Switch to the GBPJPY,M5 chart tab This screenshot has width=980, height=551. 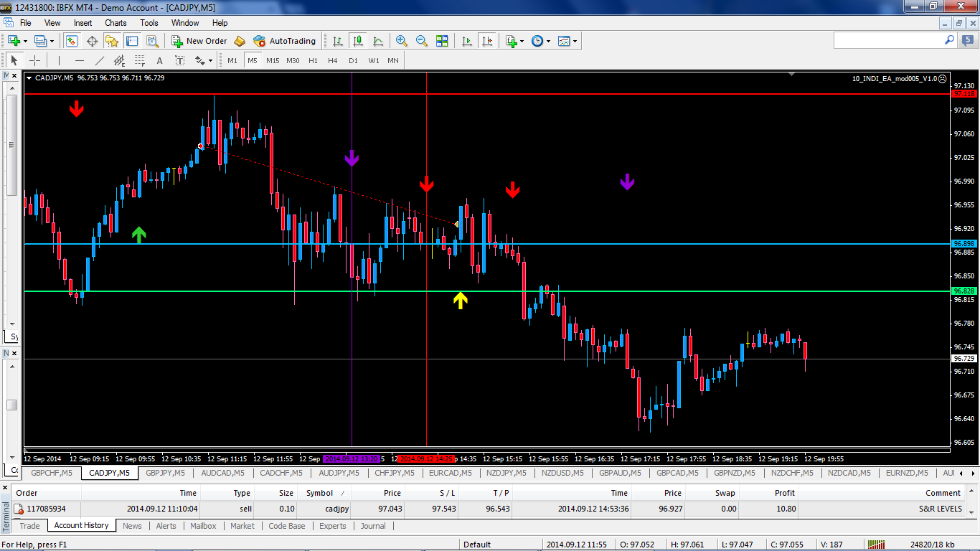pos(165,474)
